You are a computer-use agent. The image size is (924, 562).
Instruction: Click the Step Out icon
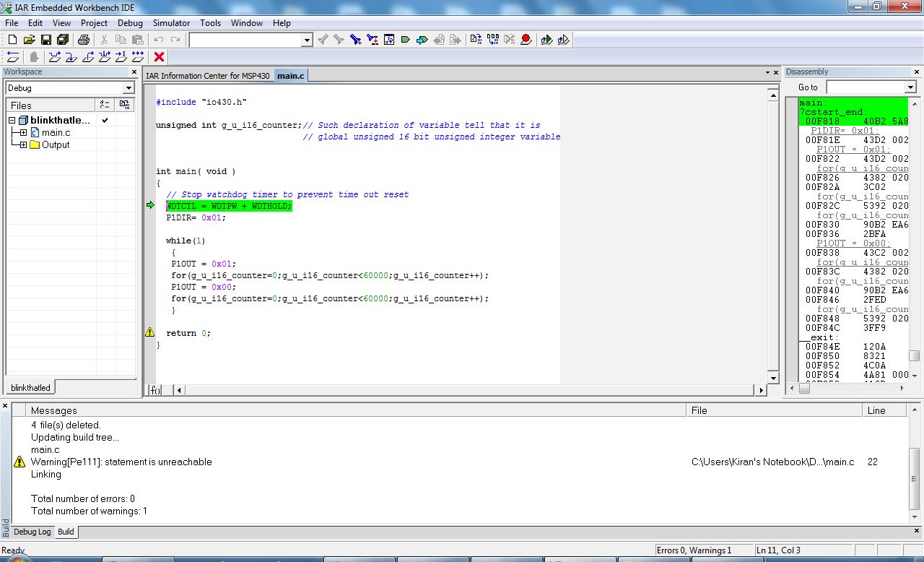88,57
